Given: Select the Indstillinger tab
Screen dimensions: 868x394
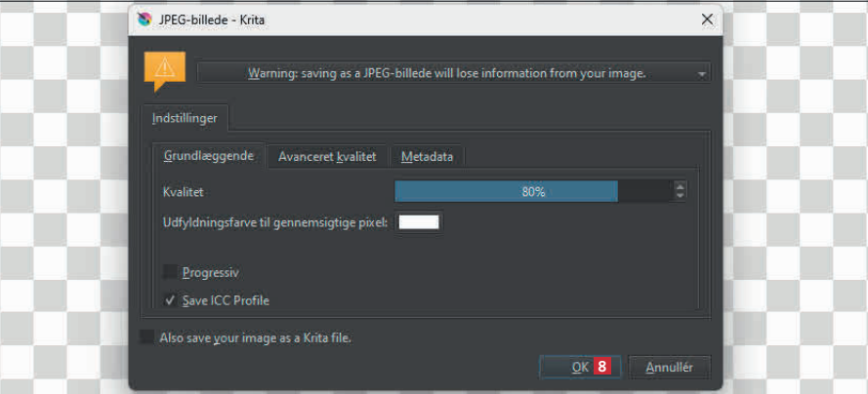Looking at the screenshot, I should (185, 118).
